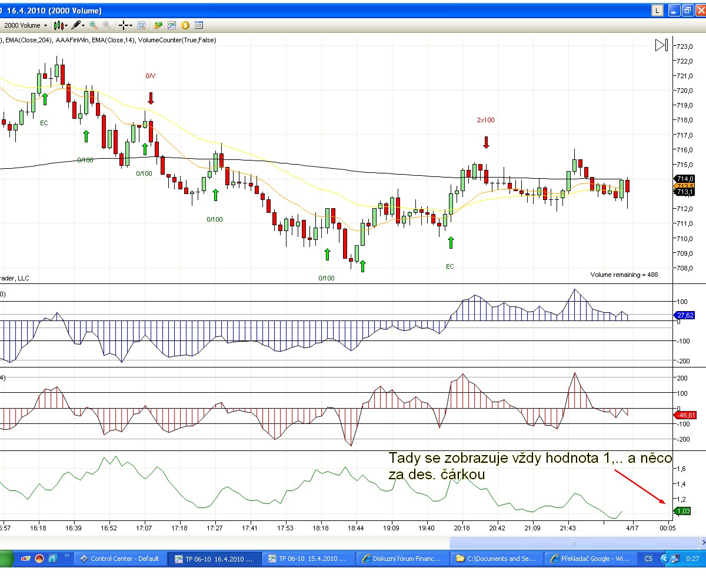Click the 18:44 time axis label

[356, 528]
